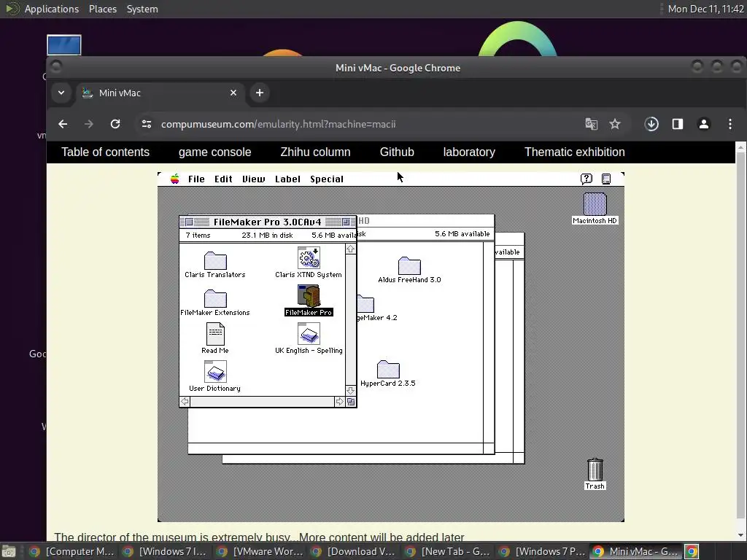Open the laboratory link
Screen dimensions: 747x560
click(x=469, y=152)
